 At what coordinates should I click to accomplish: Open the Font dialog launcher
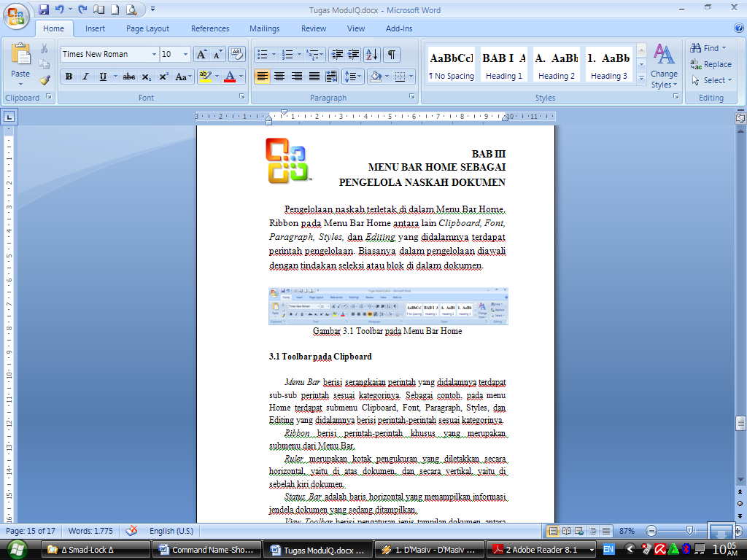[242, 96]
